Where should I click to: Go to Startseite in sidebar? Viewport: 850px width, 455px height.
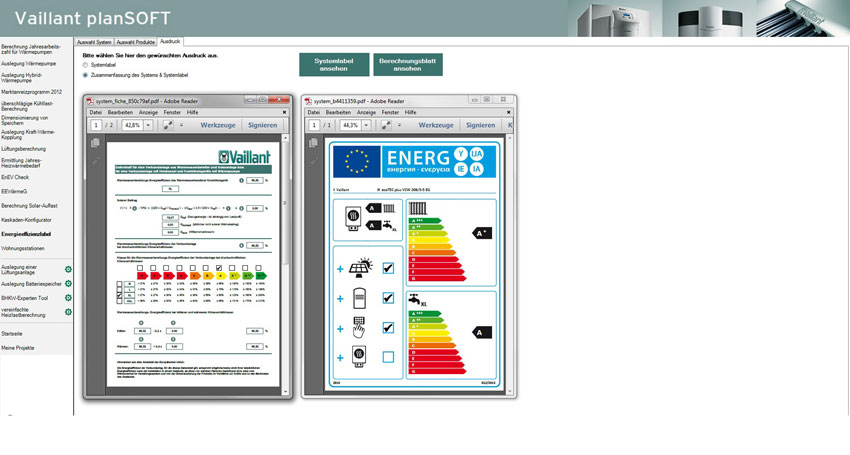click(x=12, y=334)
